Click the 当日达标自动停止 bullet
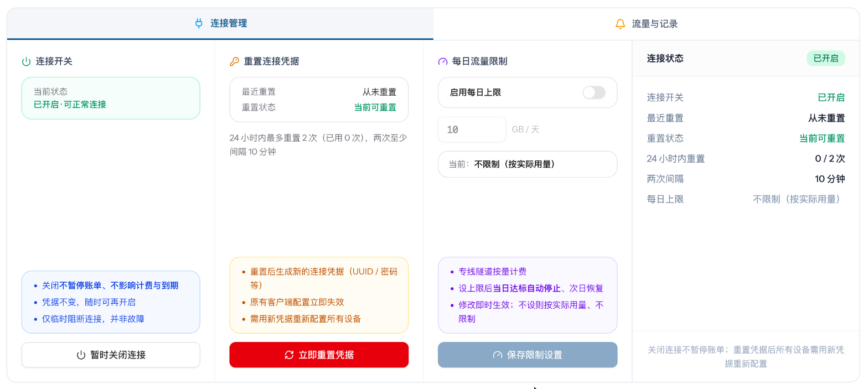This screenshot has height=389, width=868. pos(531,288)
